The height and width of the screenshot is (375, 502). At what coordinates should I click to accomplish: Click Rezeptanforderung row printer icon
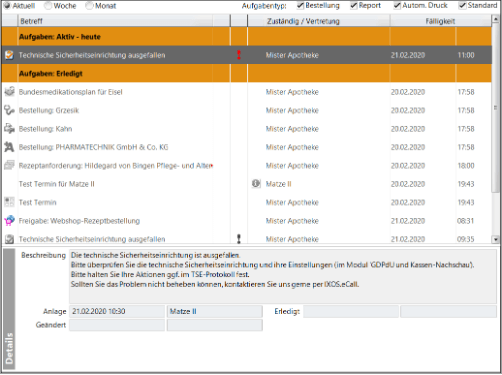9,165
